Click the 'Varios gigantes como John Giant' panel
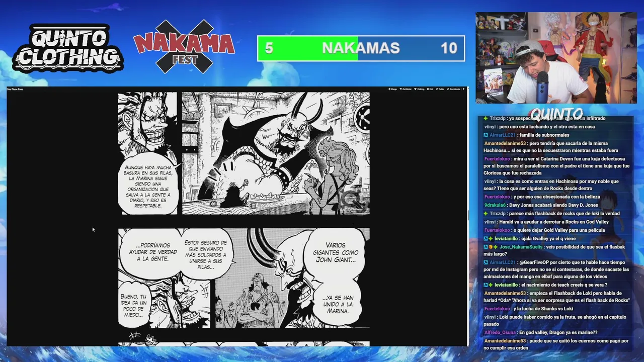 (x=292, y=278)
